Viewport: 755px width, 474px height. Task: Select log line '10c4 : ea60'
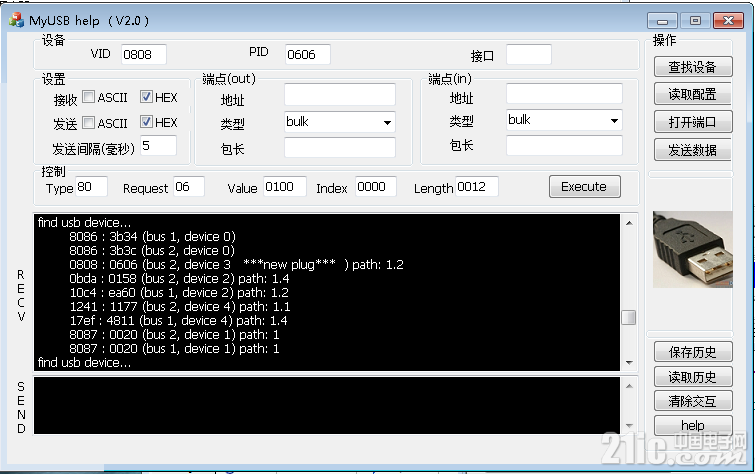179,292
